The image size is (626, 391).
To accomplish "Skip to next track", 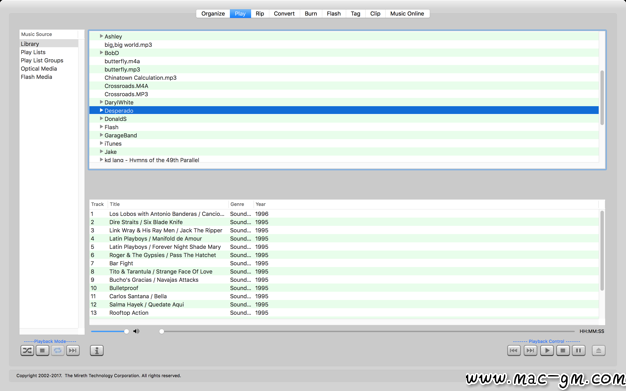I will (x=530, y=351).
